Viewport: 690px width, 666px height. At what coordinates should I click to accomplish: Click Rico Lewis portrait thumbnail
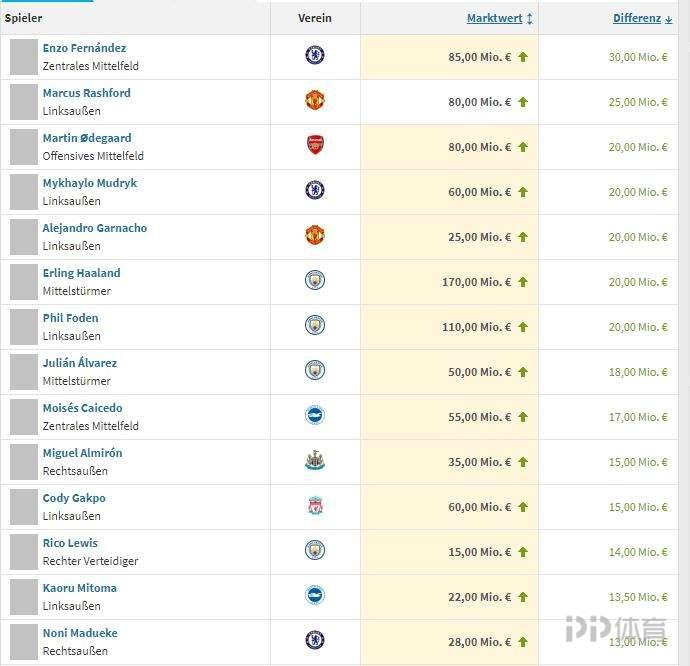pyautogui.click(x=24, y=552)
